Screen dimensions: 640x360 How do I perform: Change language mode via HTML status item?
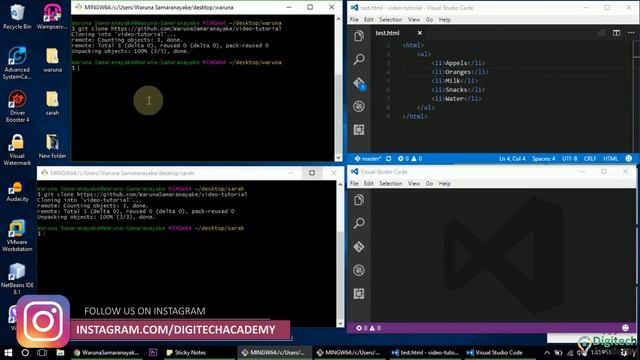(x=610, y=158)
